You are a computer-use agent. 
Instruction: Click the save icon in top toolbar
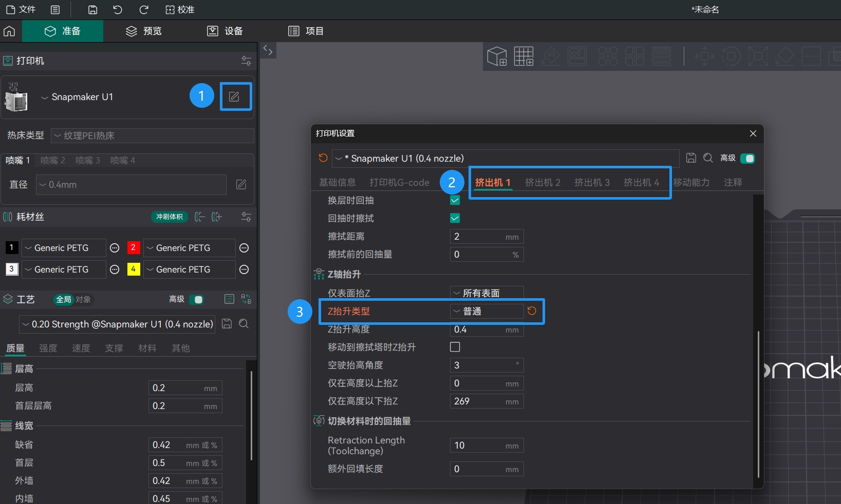92,10
